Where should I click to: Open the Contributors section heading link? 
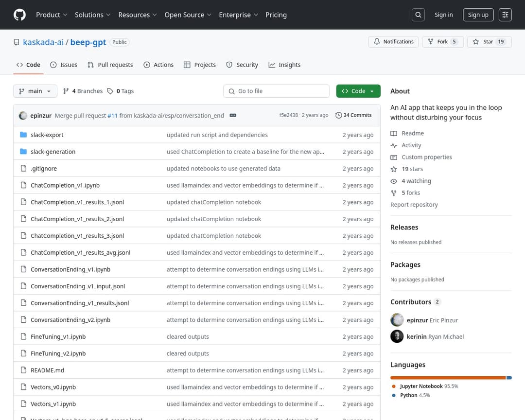pyautogui.click(x=416, y=302)
